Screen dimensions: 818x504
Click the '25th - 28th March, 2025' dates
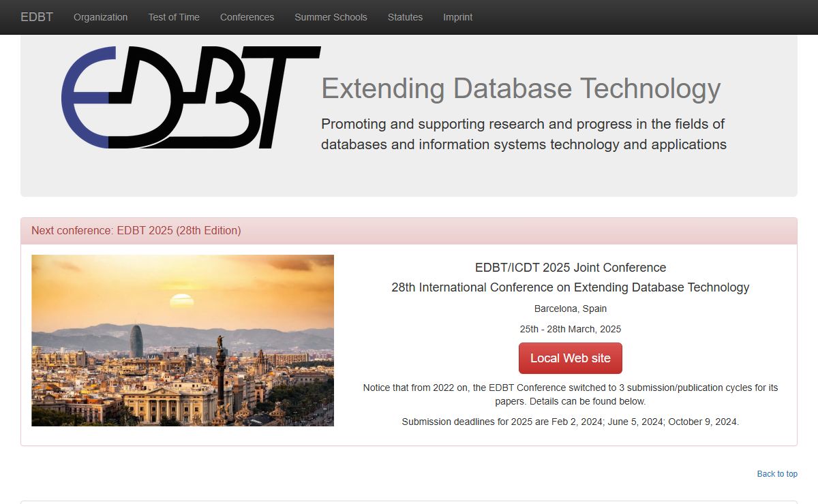[571, 329]
